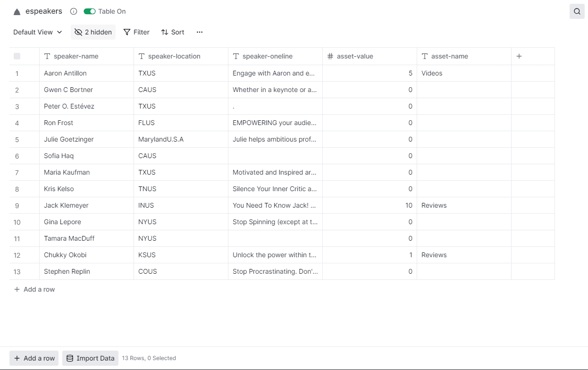The height and width of the screenshot is (370, 588).
Task: Show the 2 hidden columns
Action: [93, 32]
